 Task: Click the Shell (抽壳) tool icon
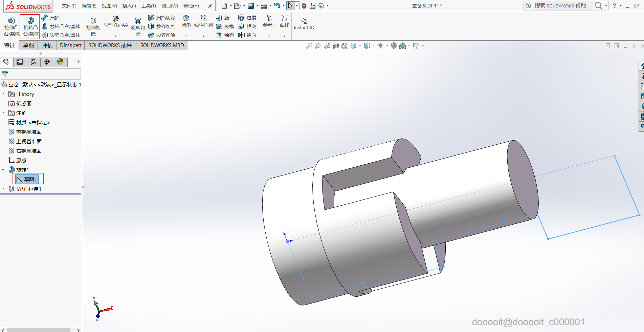pyautogui.click(x=219, y=35)
